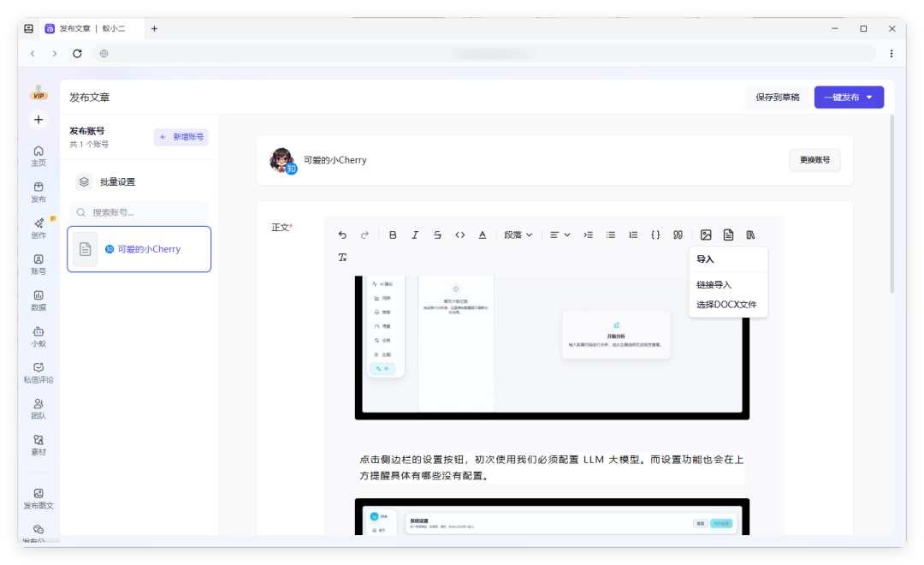This screenshot has height=565, width=924.
Task: Open the 段落 paragraph style dropdown
Action: [x=518, y=235]
